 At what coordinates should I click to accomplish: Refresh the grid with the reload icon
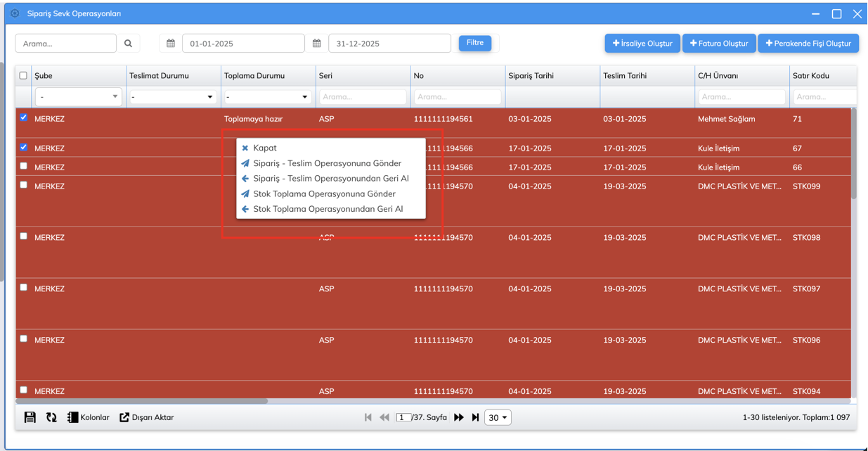pos(51,417)
